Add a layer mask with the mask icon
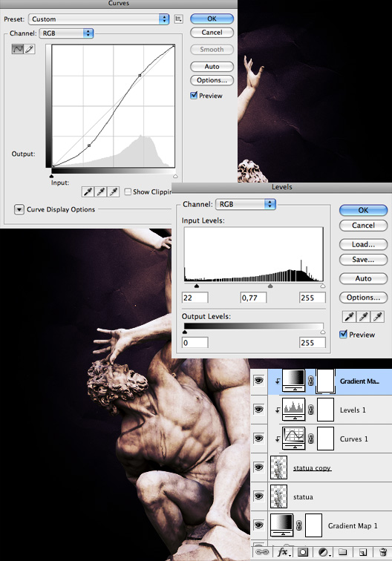This screenshot has width=392, height=561. (x=303, y=552)
